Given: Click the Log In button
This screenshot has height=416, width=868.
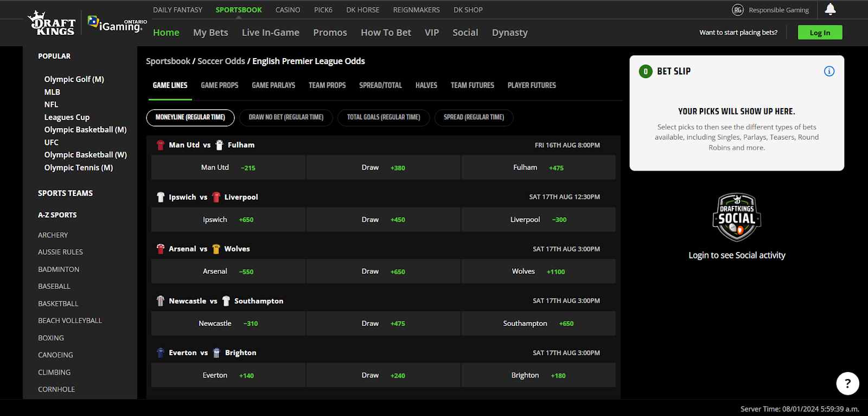Looking at the screenshot, I should pyautogui.click(x=820, y=33).
